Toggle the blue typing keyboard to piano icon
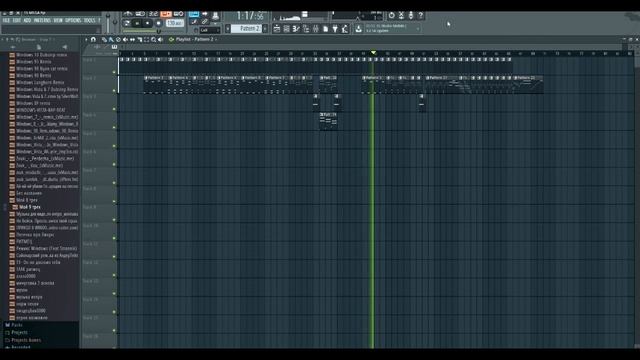Viewport: 640px width, 360px height. tap(194, 14)
